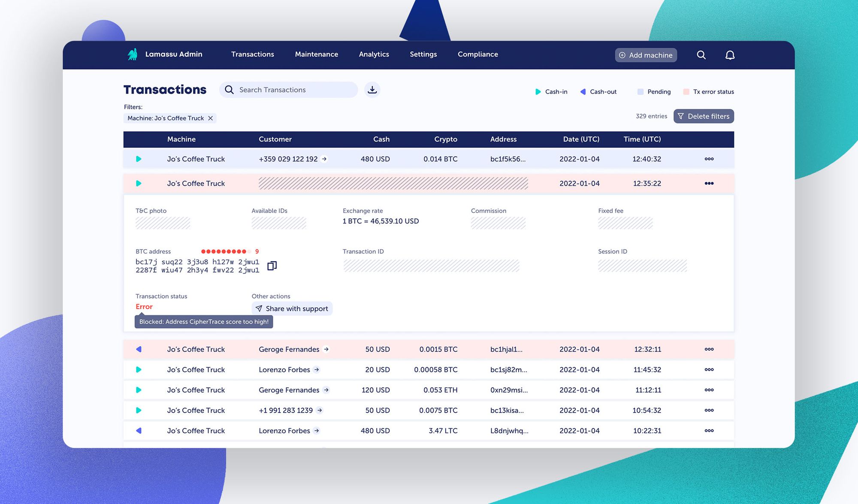The height and width of the screenshot is (504, 858).
Task: Remove the Jo's Coffee Truck machine filter
Action: pyautogui.click(x=210, y=118)
